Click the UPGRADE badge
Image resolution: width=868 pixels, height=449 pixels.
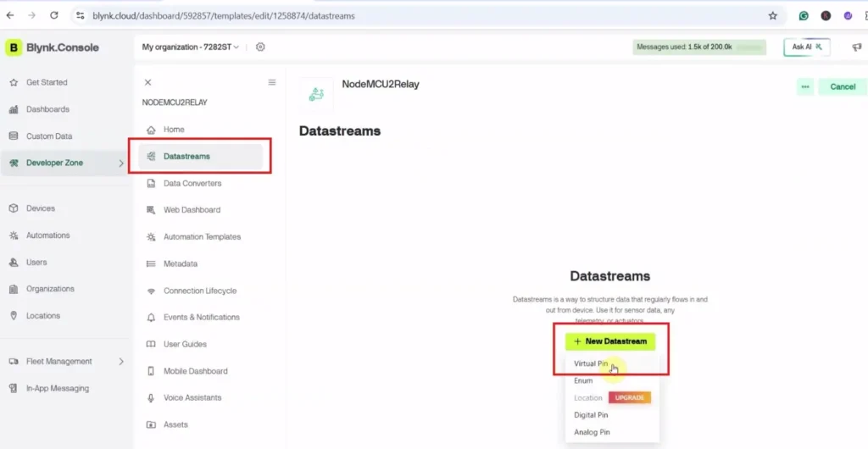pos(630,397)
